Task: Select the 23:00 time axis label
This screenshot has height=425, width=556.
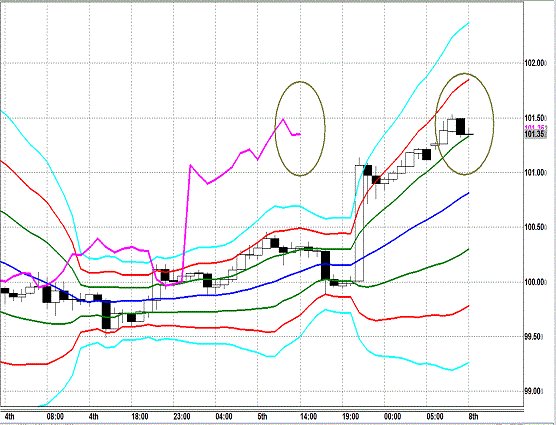Action: (182, 416)
